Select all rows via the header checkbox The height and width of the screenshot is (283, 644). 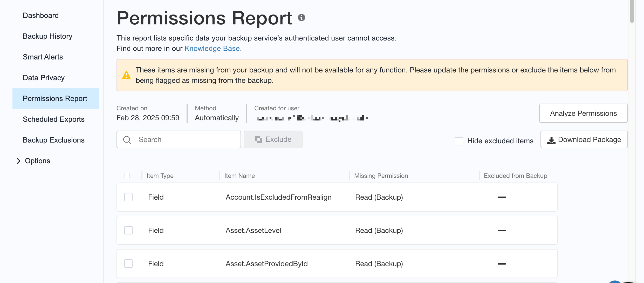[x=127, y=176]
